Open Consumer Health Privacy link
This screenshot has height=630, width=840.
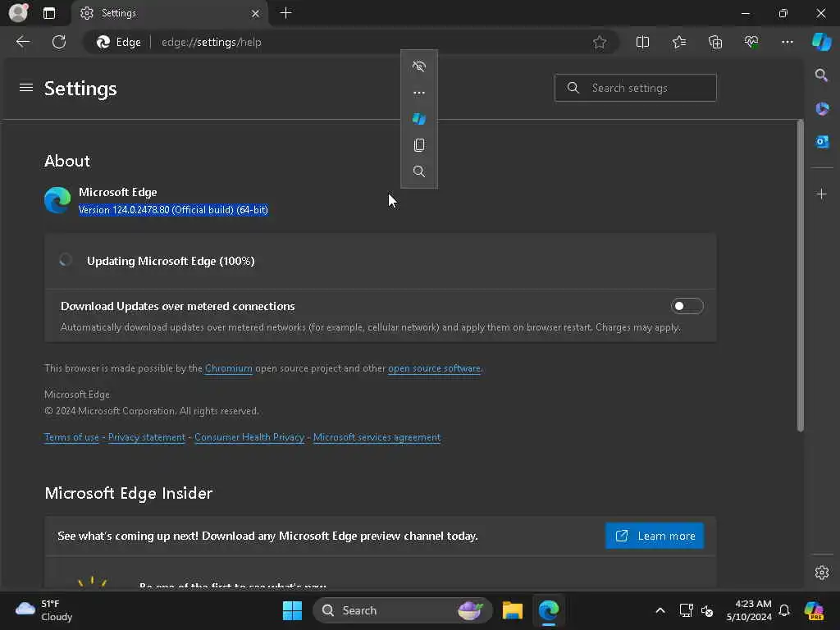pyautogui.click(x=249, y=437)
